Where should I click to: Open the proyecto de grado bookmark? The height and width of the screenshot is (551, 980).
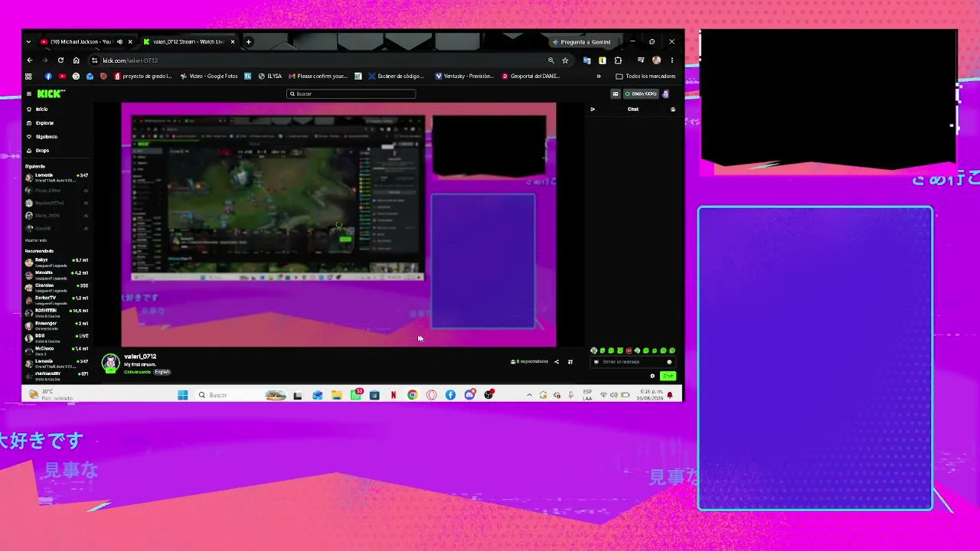pyautogui.click(x=143, y=77)
